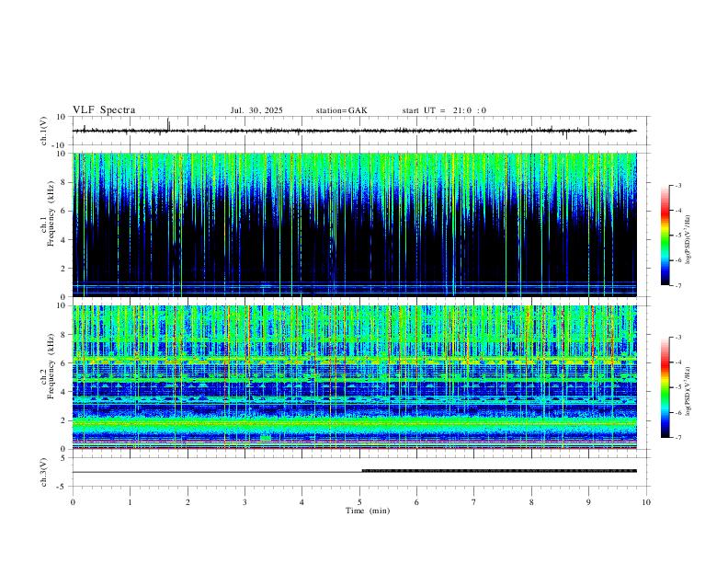Viewport: 728px width, 563px height.
Task: Click the "Time (min)" axis title
Action: (368, 511)
